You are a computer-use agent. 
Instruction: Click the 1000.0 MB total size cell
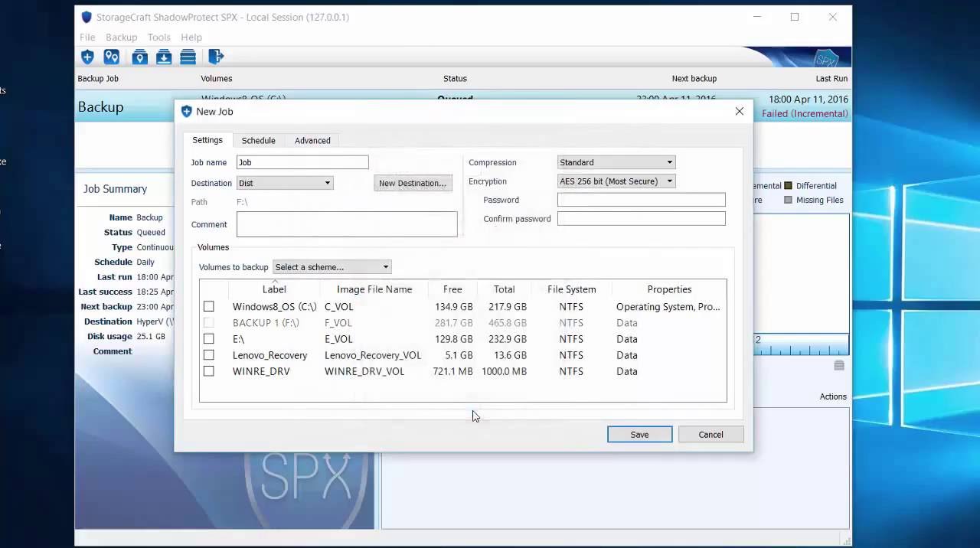click(504, 371)
